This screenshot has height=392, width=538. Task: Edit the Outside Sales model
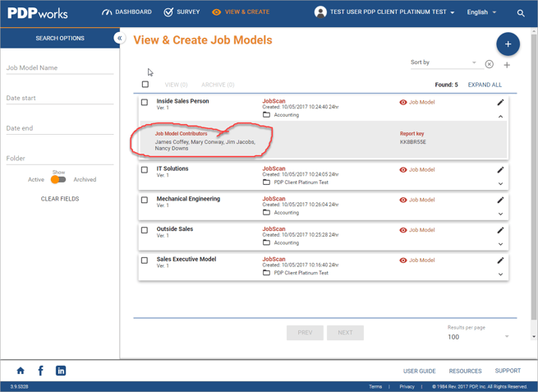point(500,230)
